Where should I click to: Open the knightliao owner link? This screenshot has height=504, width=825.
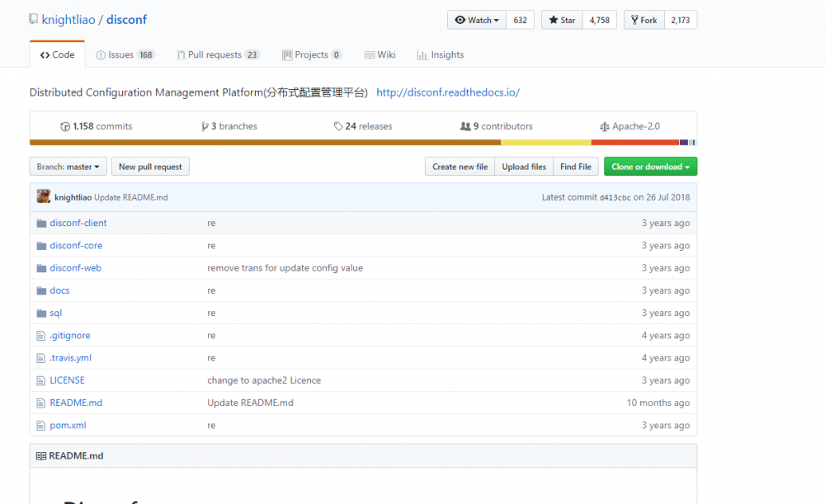pyautogui.click(x=68, y=20)
